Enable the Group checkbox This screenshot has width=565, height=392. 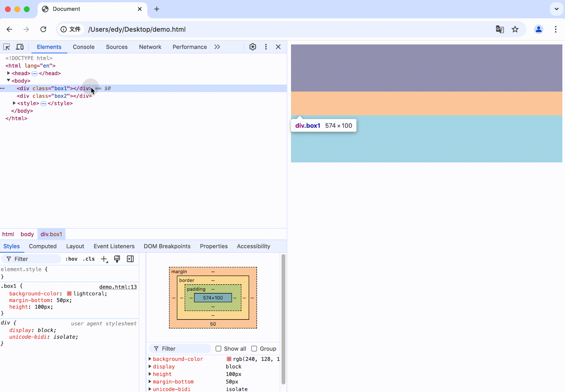coord(254,349)
